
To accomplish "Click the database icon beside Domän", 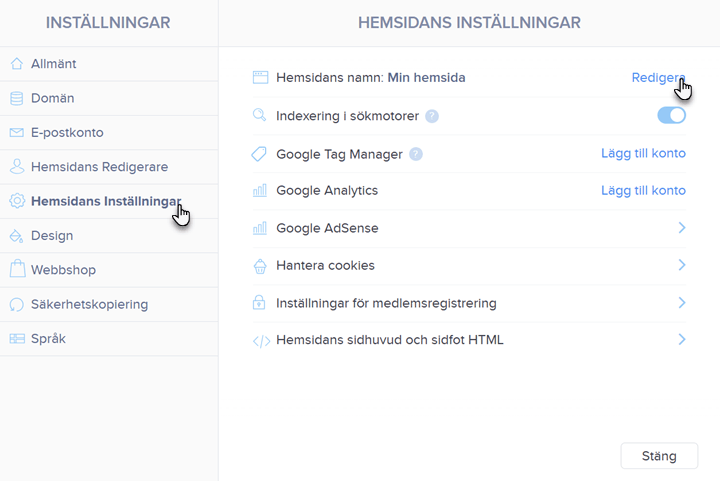I will point(17,98).
